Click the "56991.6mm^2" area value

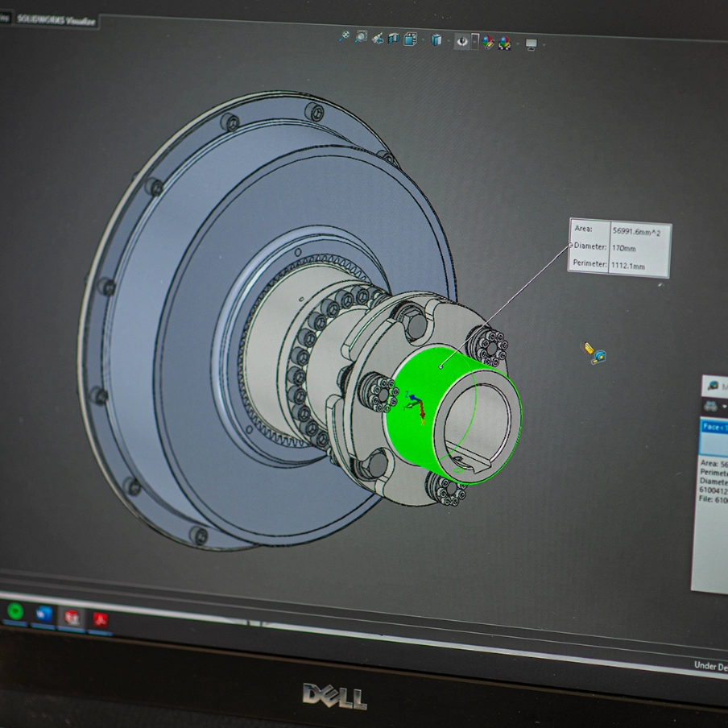(x=636, y=232)
